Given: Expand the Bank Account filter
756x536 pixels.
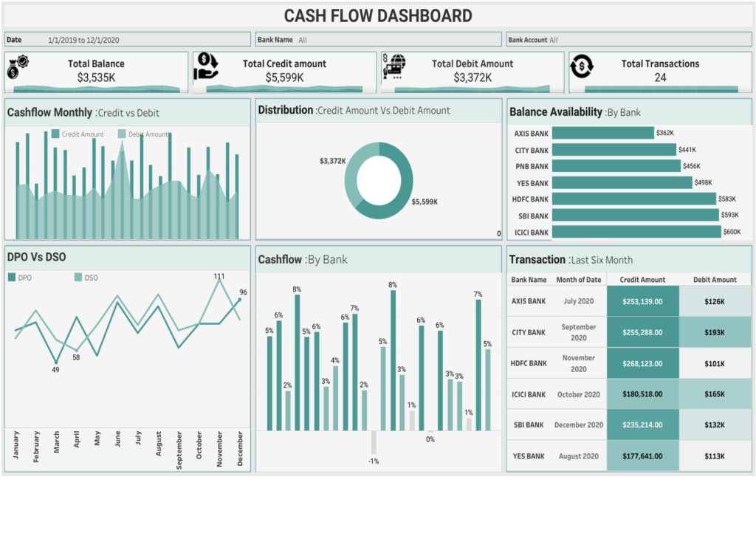Looking at the screenshot, I should tap(628, 40).
